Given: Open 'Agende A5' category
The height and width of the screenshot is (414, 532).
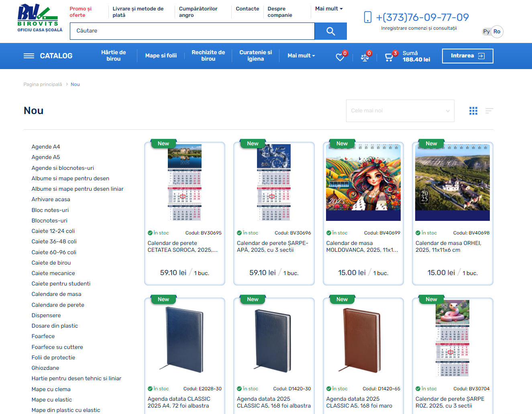Looking at the screenshot, I should pos(46,157).
